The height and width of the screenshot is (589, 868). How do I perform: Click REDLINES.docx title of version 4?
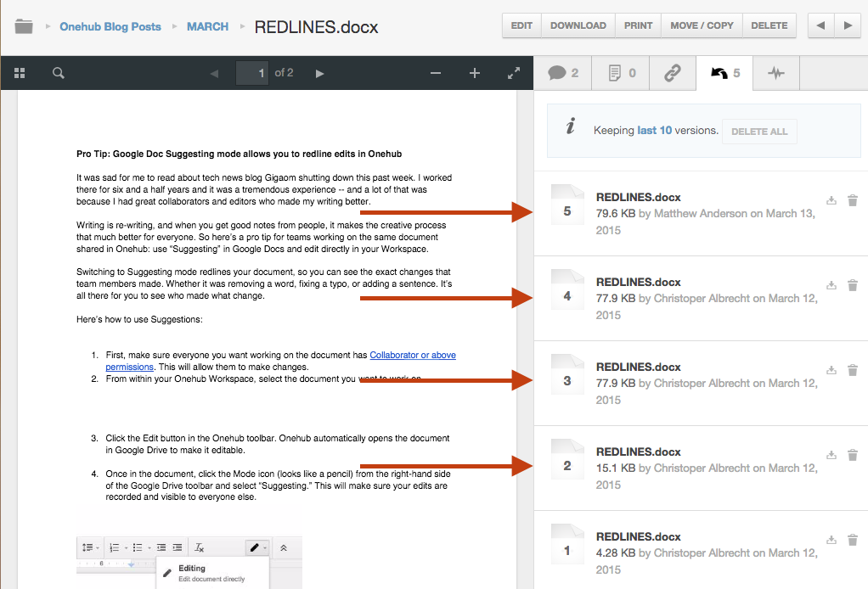[x=639, y=282]
